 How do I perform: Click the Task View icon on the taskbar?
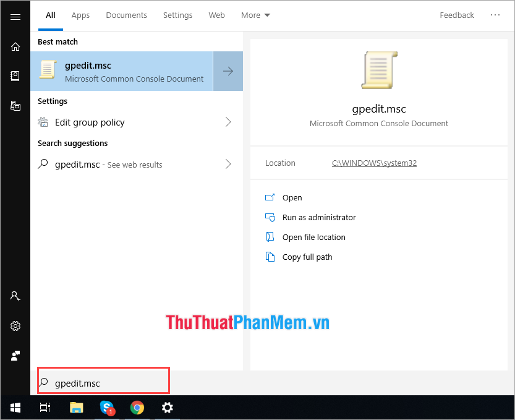[45, 408]
